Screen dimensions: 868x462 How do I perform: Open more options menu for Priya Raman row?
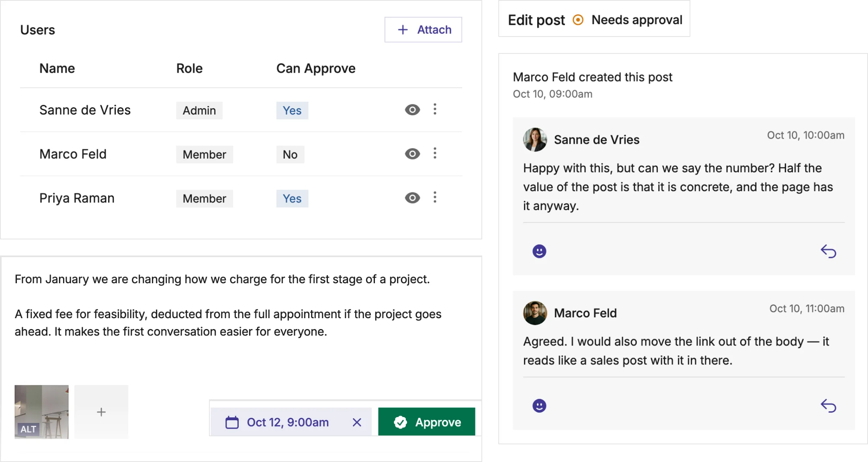coord(435,197)
